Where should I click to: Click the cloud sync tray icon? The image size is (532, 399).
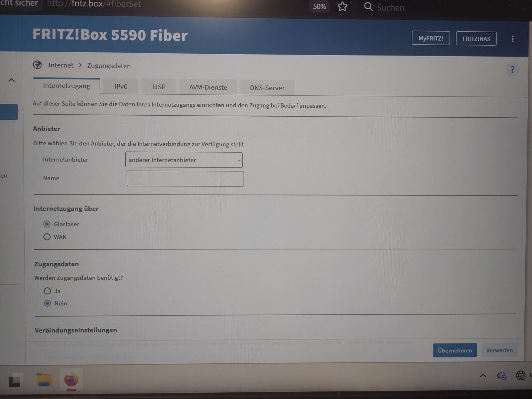click(x=501, y=376)
